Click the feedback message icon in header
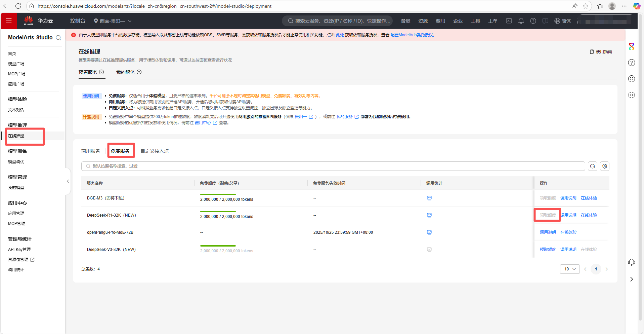Screen dimensions: 644x334 [545, 21]
